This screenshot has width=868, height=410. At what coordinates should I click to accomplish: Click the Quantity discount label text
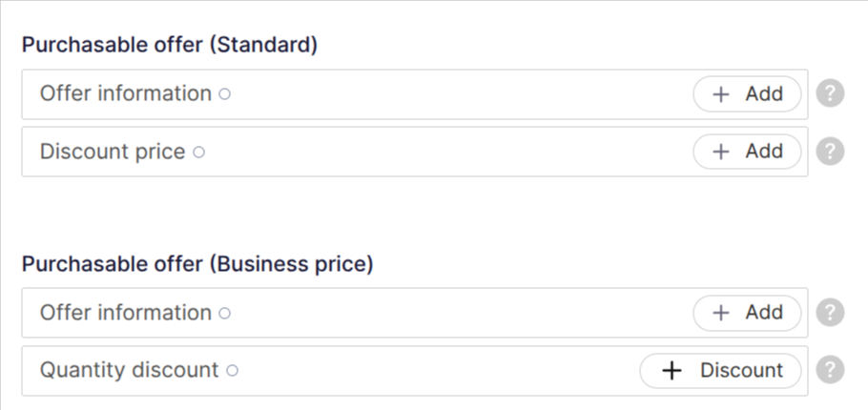pos(129,370)
